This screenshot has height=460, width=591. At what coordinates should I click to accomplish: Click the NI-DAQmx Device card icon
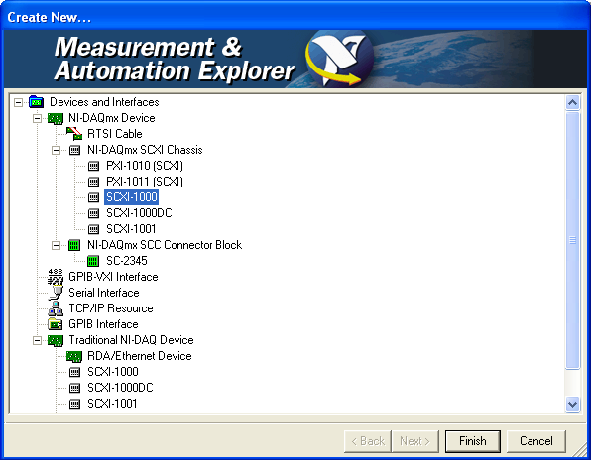(55, 118)
